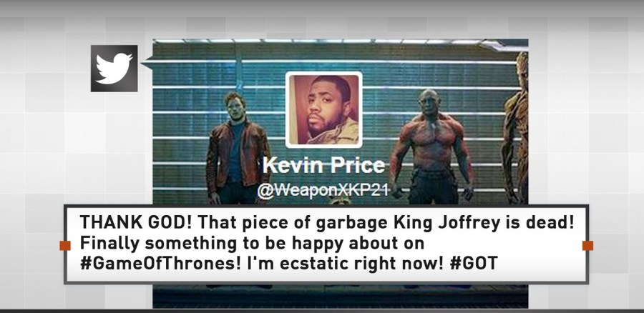Click the shirtless tattooed figure in the banner
The width and height of the screenshot is (644, 313).
click(x=431, y=147)
